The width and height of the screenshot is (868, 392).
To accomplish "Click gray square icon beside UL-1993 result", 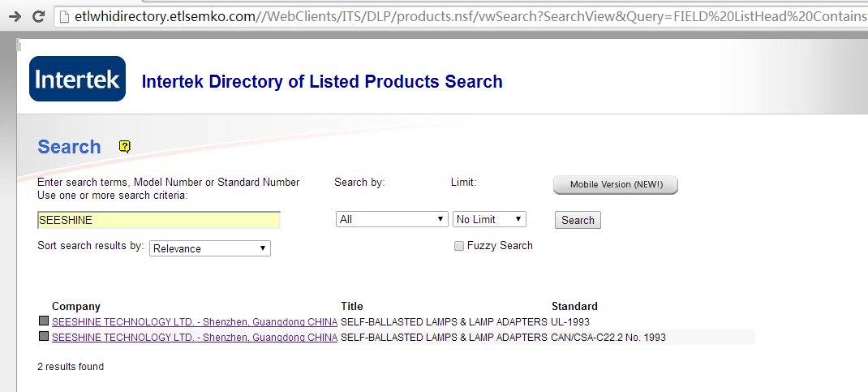I will coord(44,321).
